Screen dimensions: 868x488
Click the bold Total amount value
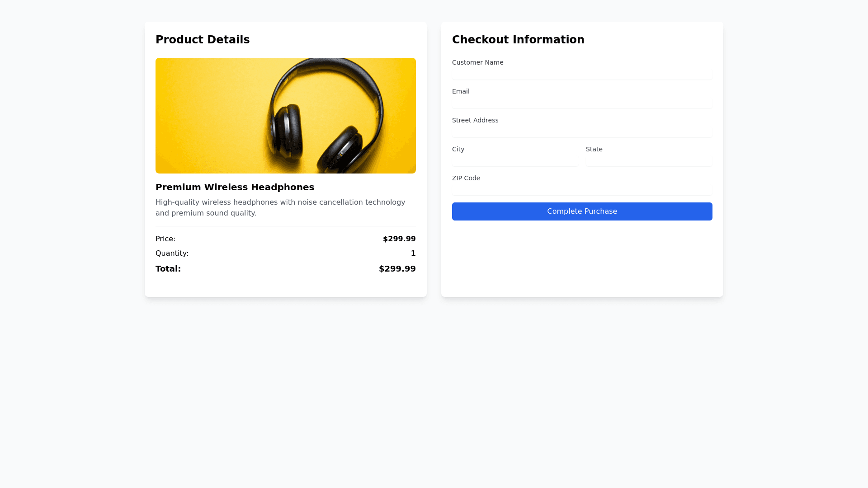tap(397, 269)
